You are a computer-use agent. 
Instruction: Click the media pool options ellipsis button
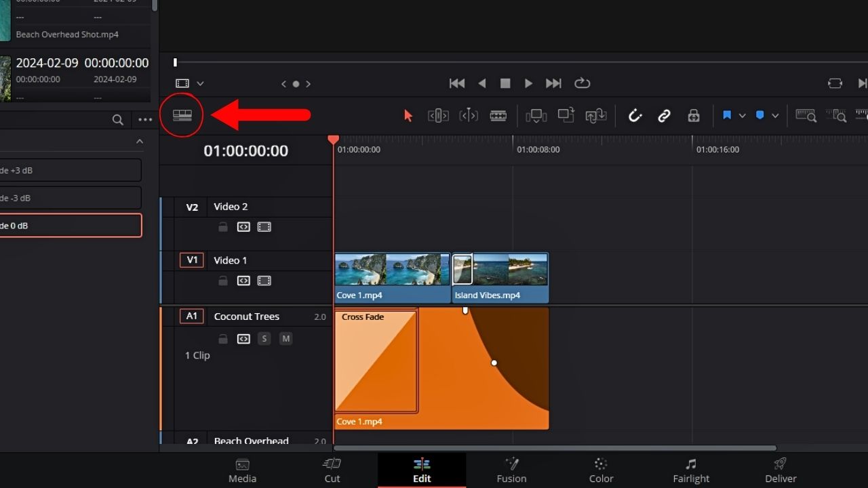pyautogui.click(x=144, y=119)
